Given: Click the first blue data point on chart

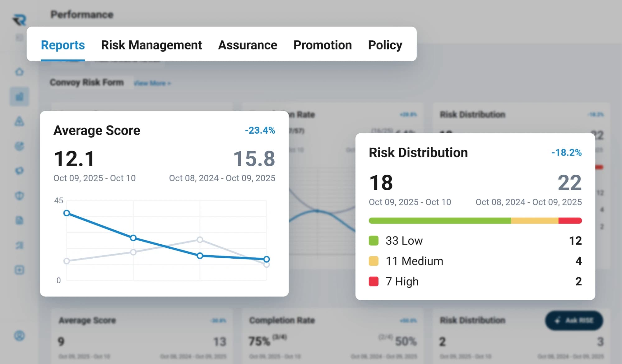Looking at the screenshot, I should pos(67,213).
